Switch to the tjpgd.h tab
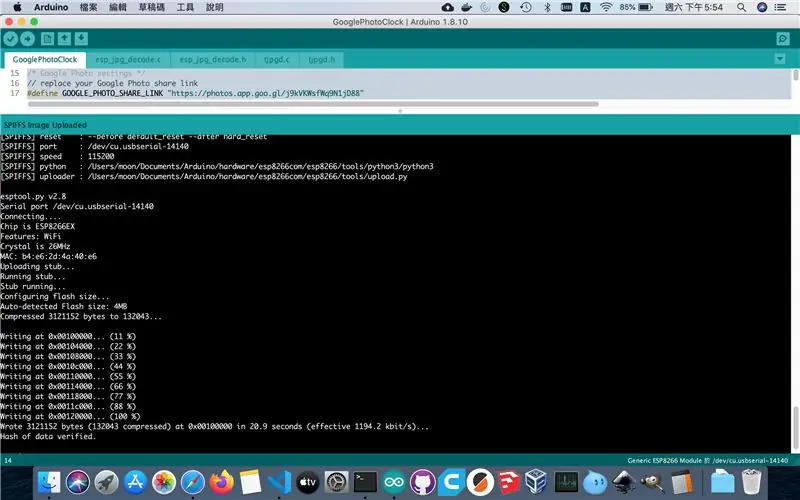 click(321, 60)
